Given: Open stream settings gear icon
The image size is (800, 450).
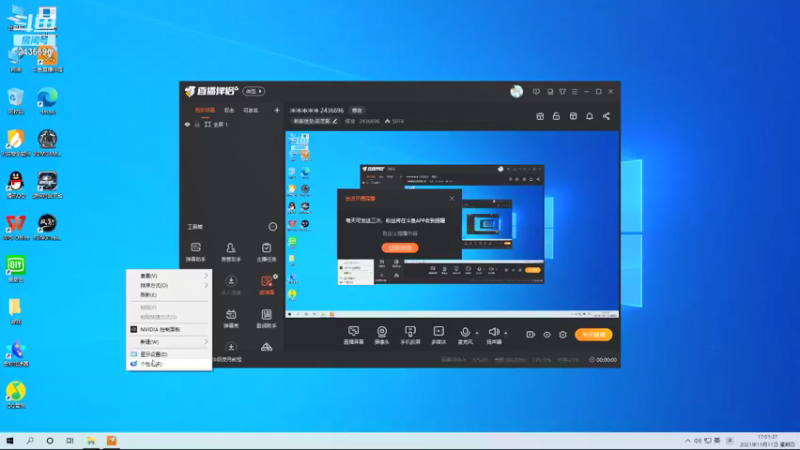Looking at the screenshot, I should point(563,335).
